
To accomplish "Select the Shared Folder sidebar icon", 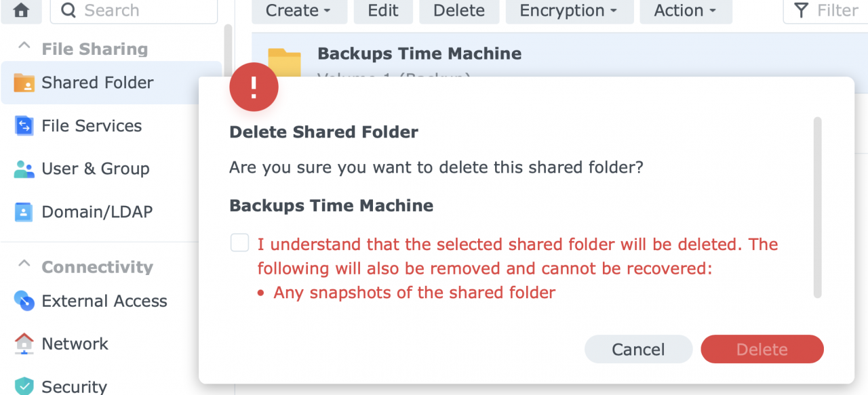I will coord(24,83).
